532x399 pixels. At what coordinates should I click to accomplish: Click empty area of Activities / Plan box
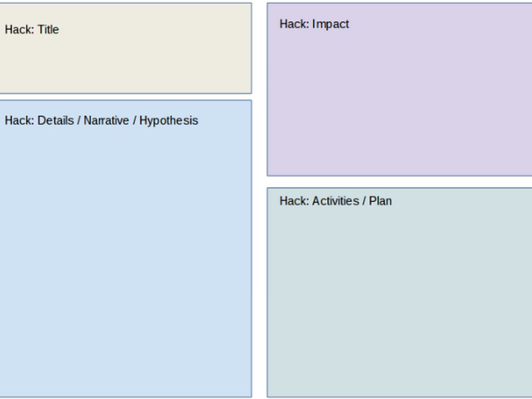click(x=401, y=299)
